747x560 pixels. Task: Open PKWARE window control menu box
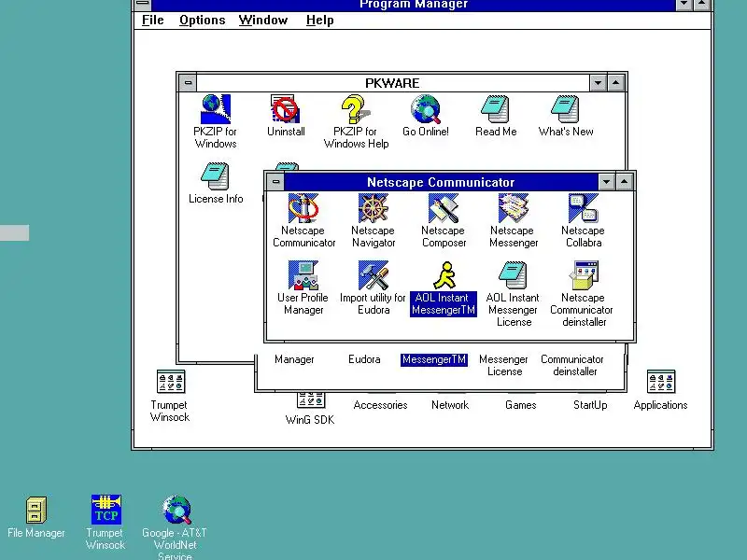[x=188, y=83]
